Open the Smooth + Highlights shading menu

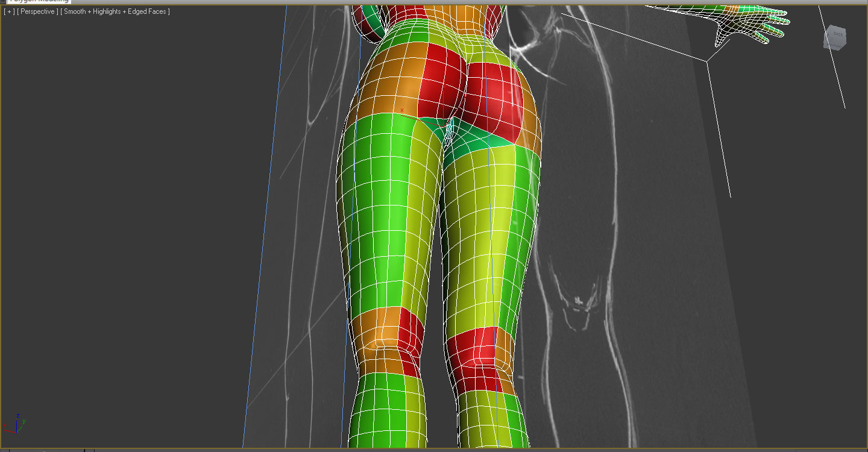[x=115, y=11]
